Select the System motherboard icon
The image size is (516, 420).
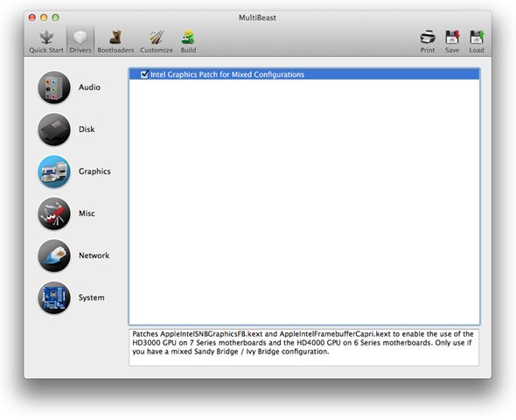pos(54,297)
